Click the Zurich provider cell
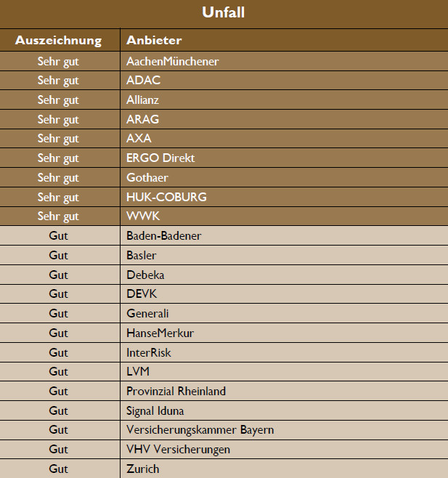The image size is (448, 478). click(142, 469)
